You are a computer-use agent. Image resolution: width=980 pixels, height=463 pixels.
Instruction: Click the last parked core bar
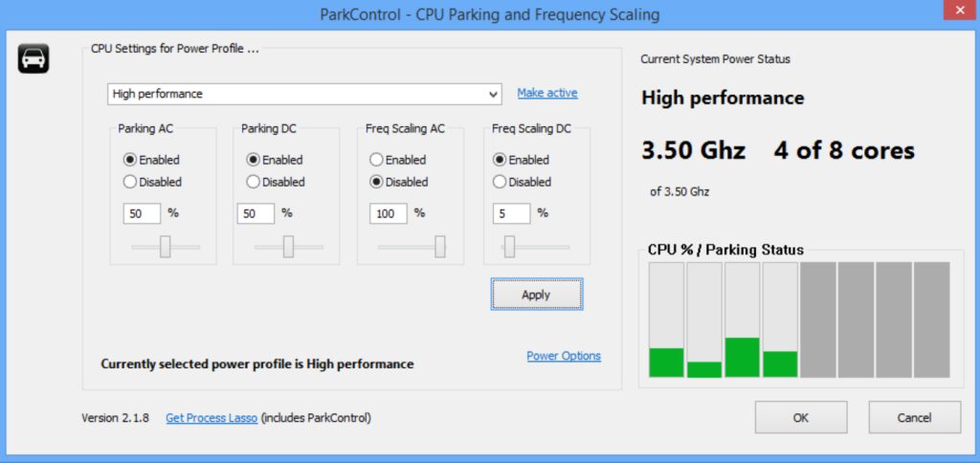(931, 320)
